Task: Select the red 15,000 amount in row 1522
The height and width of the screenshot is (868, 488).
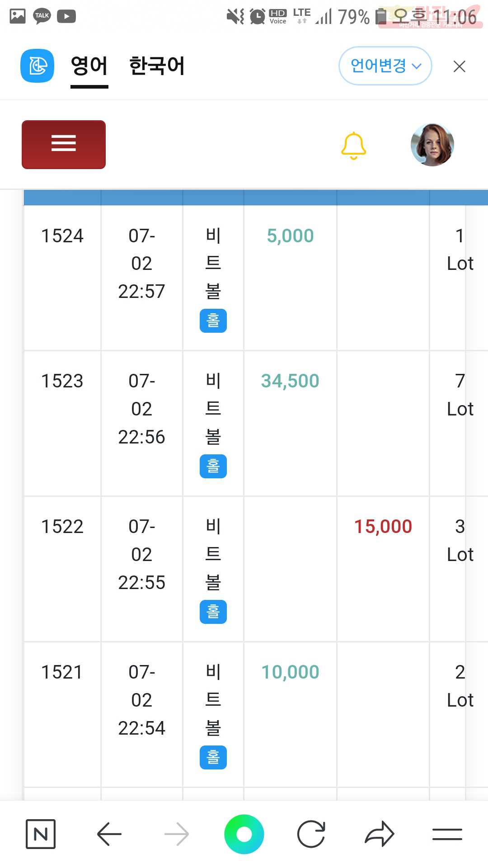Action: pyautogui.click(x=383, y=527)
